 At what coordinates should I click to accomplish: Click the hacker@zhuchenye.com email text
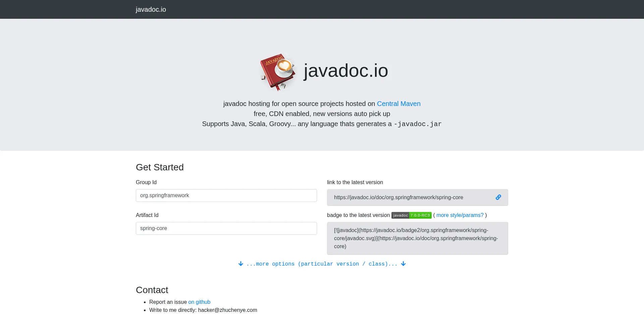(x=227, y=310)
